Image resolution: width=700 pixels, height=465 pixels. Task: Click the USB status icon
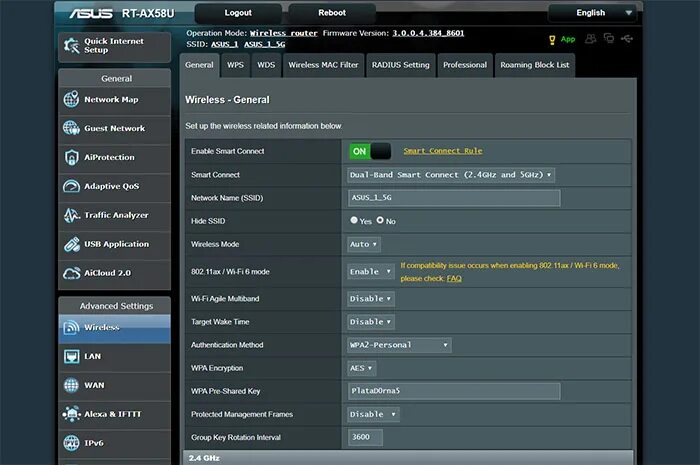click(627, 39)
